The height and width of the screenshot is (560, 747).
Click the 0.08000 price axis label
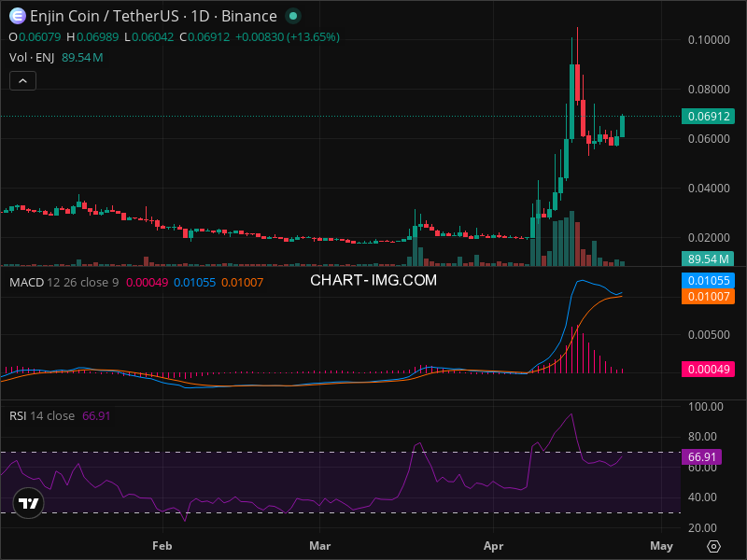click(x=709, y=89)
